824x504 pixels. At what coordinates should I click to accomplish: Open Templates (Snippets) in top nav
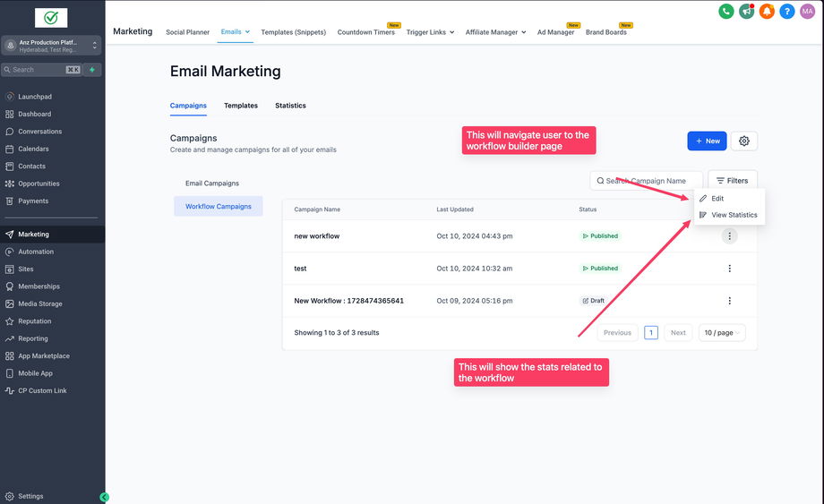pyautogui.click(x=293, y=32)
